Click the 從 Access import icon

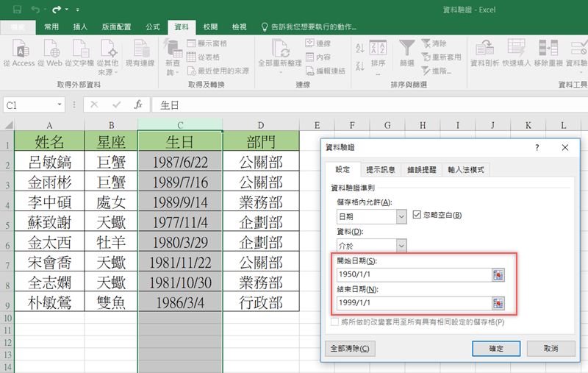click(x=23, y=51)
